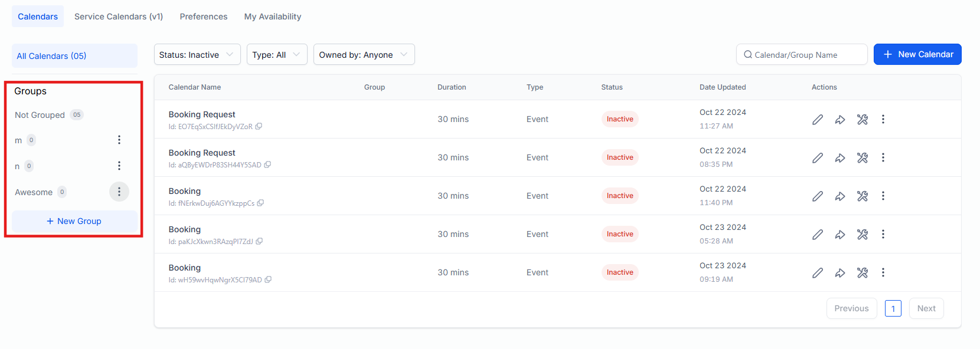This screenshot has height=349, width=980.
Task: Expand the Owned by: Anyone dropdown
Action: [x=364, y=55]
